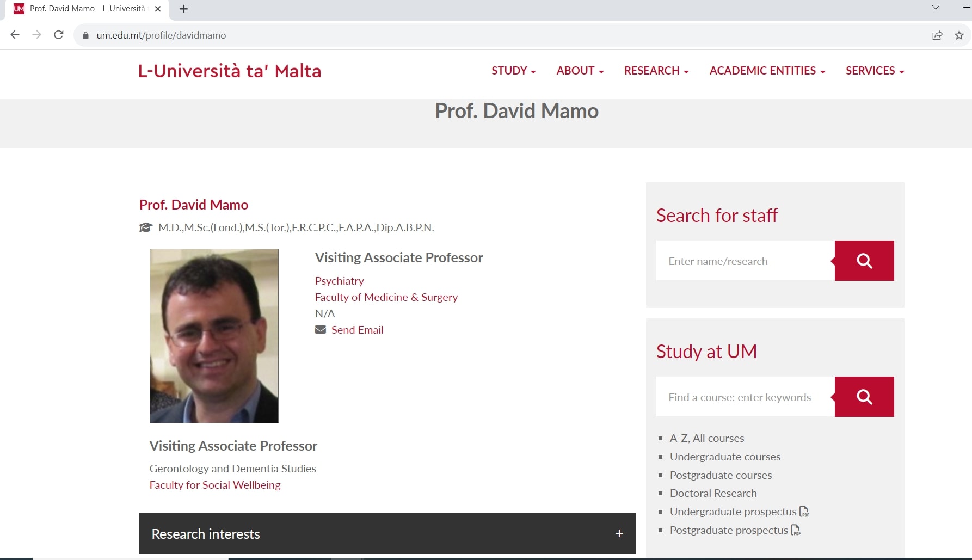The width and height of the screenshot is (972, 560).
Task: Open the RESEARCH navigation menu
Action: pos(656,71)
